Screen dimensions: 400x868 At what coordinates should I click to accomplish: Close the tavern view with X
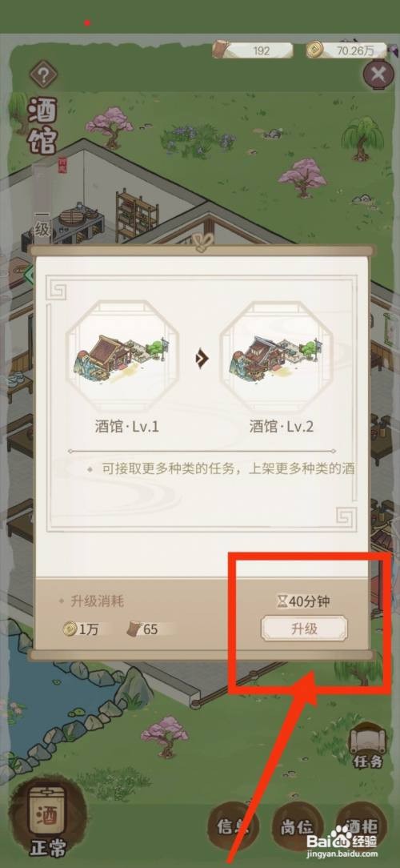point(378,74)
